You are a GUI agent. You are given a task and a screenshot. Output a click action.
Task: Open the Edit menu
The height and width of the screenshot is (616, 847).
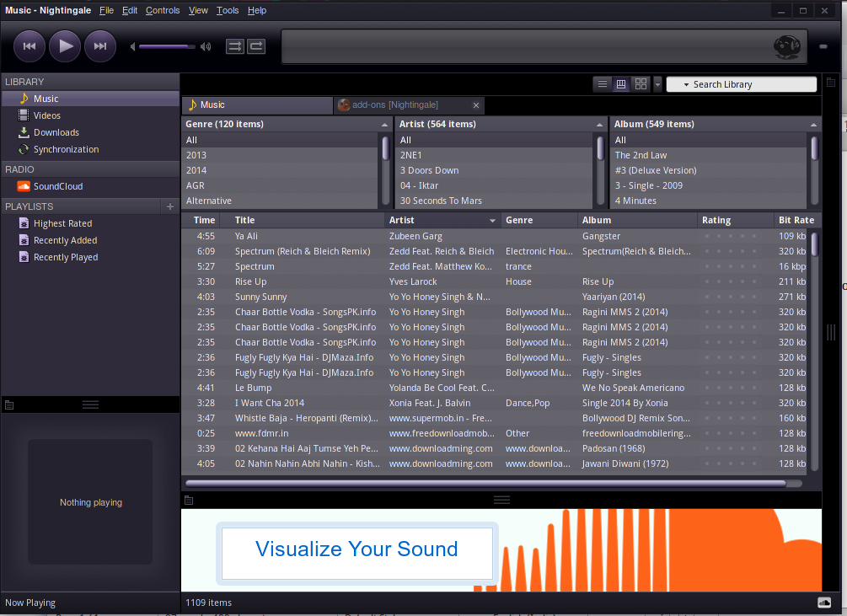(x=130, y=10)
